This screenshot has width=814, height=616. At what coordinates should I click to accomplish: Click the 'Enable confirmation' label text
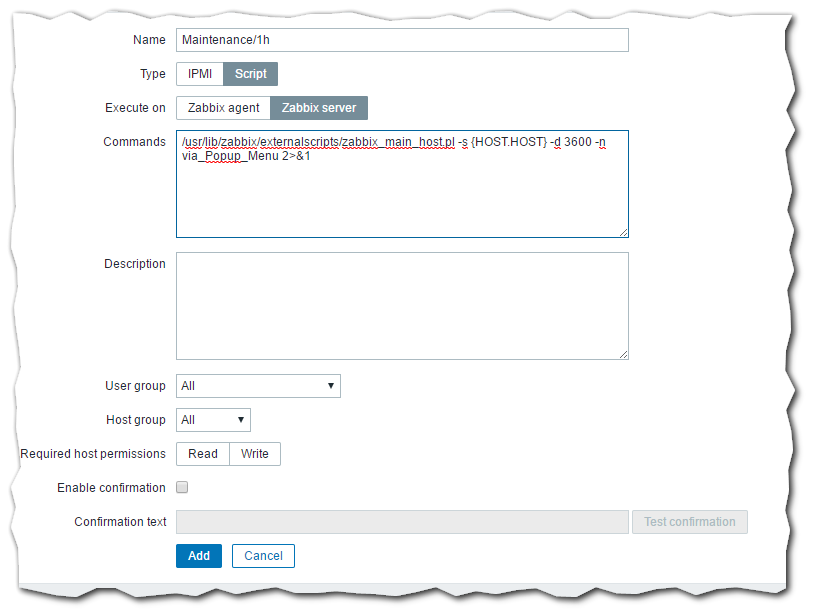point(111,488)
